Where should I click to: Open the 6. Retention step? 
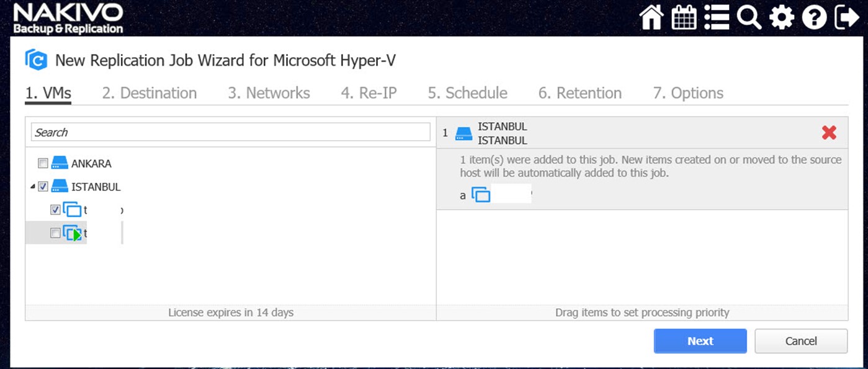point(580,93)
